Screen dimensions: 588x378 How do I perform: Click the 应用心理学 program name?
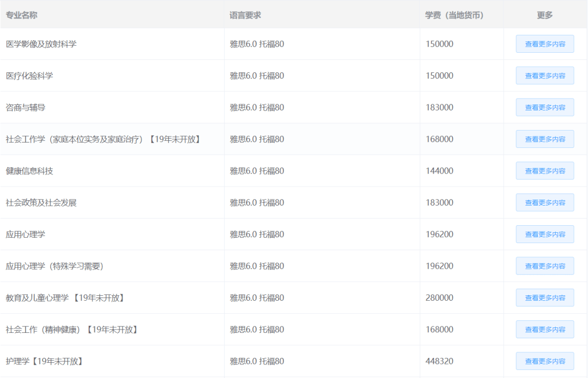click(x=26, y=234)
